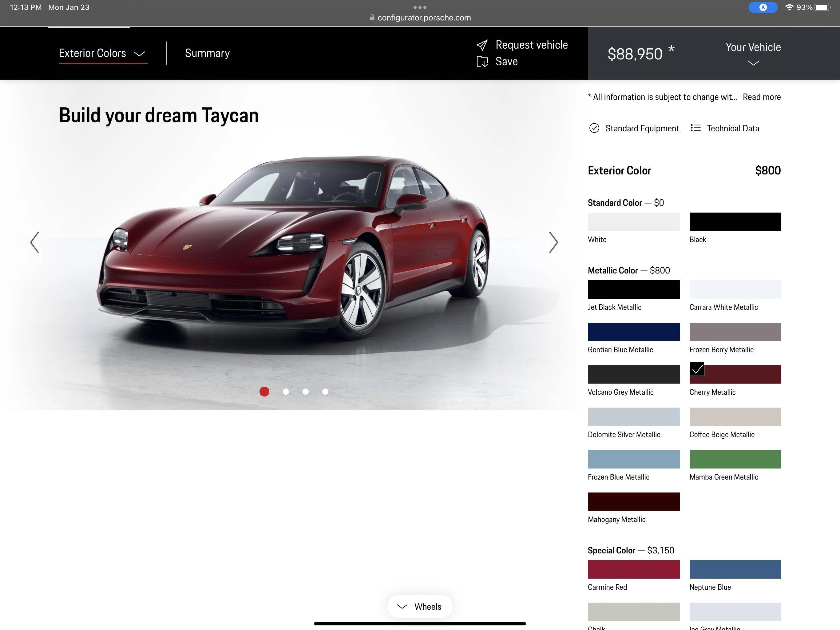840x630 pixels.
Task: Select the second carousel image dot
Action: 286,391
